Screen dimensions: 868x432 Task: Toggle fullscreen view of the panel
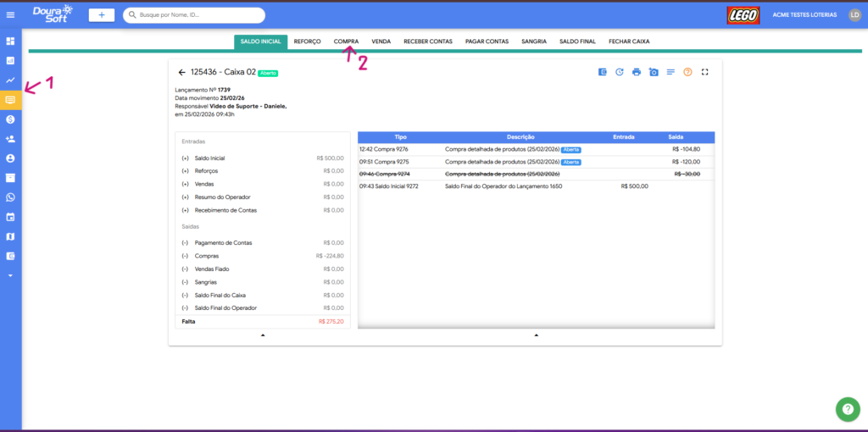[x=704, y=72]
